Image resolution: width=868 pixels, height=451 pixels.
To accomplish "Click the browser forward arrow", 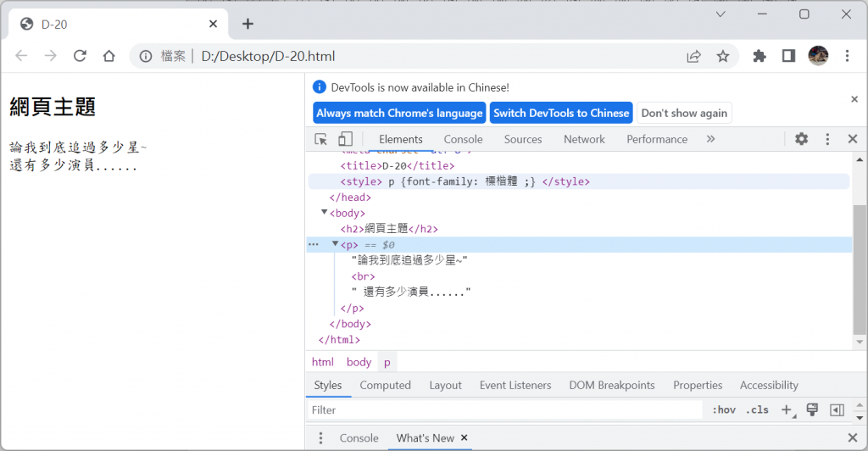I will (50, 56).
